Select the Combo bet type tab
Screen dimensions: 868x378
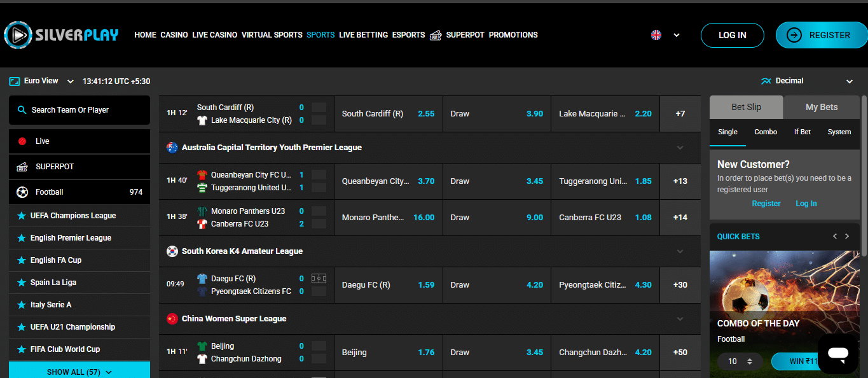click(766, 132)
